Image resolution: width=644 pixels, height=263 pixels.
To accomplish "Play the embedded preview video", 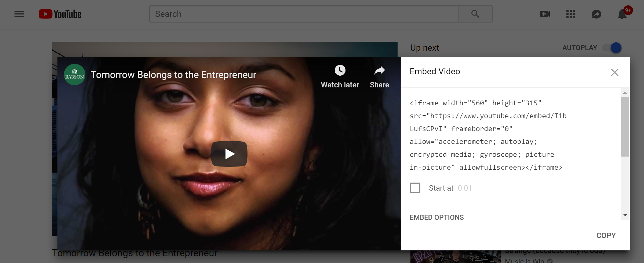I will (x=229, y=154).
